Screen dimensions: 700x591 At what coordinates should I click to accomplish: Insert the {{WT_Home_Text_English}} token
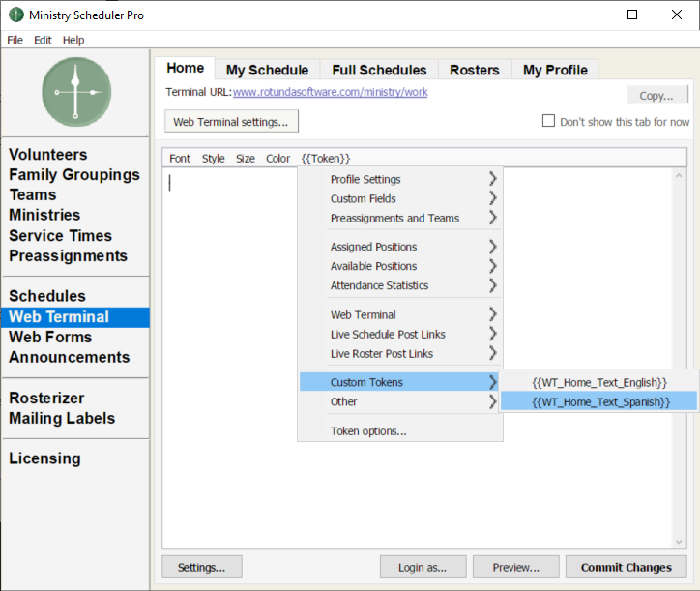point(599,382)
